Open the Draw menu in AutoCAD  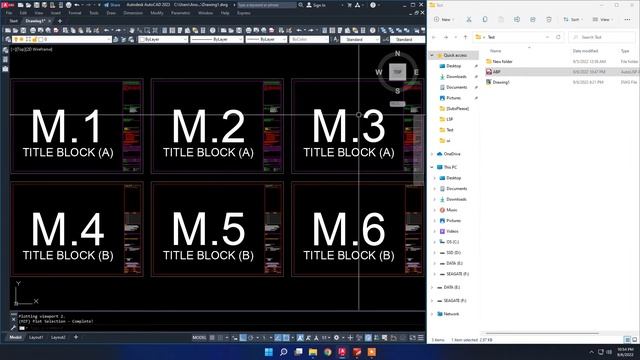point(111,13)
